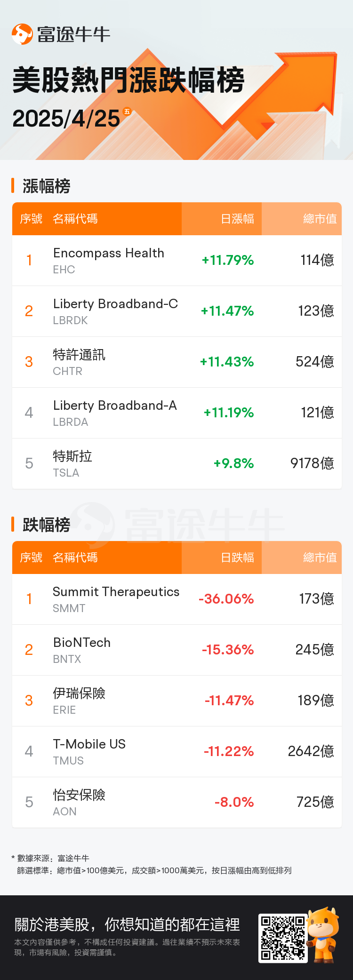The height and width of the screenshot is (980, 353).
Task: Click the orange bar beside 跌幅榜 heading
Action: pos(13,525)
